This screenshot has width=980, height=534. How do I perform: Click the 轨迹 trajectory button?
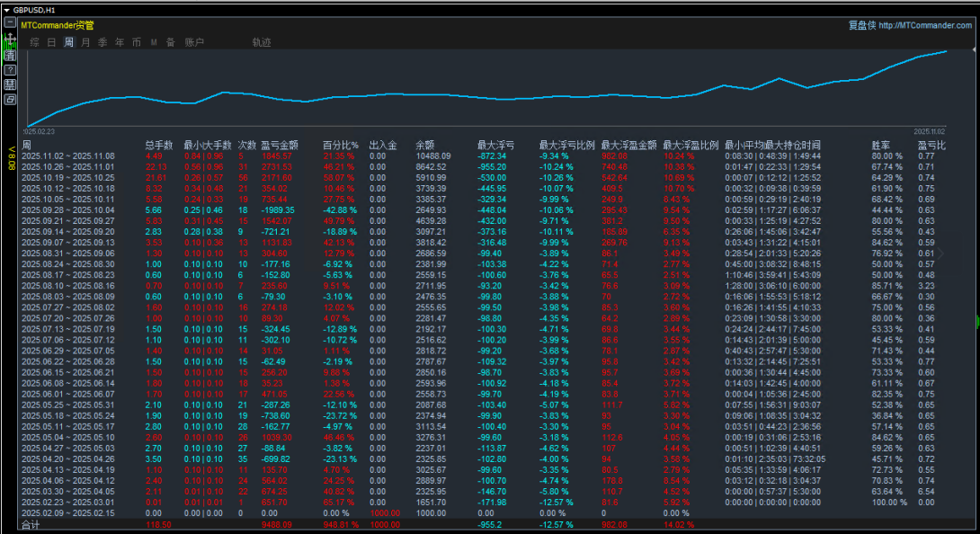[261, 42]
